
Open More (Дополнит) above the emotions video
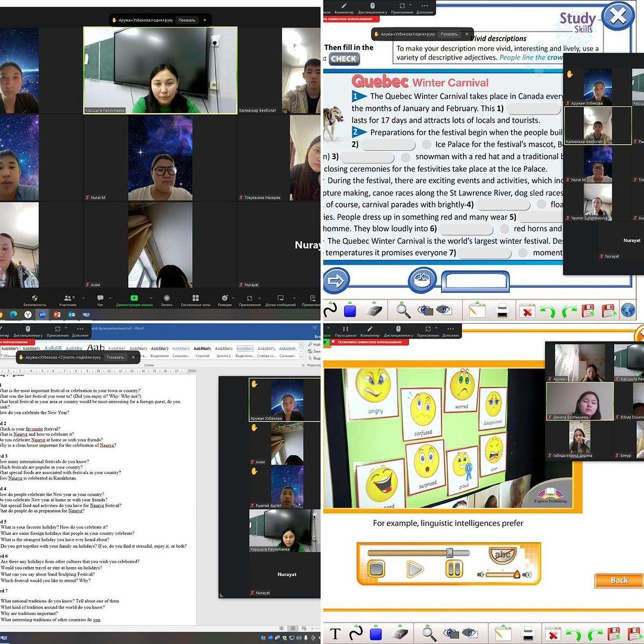(451, 331)
